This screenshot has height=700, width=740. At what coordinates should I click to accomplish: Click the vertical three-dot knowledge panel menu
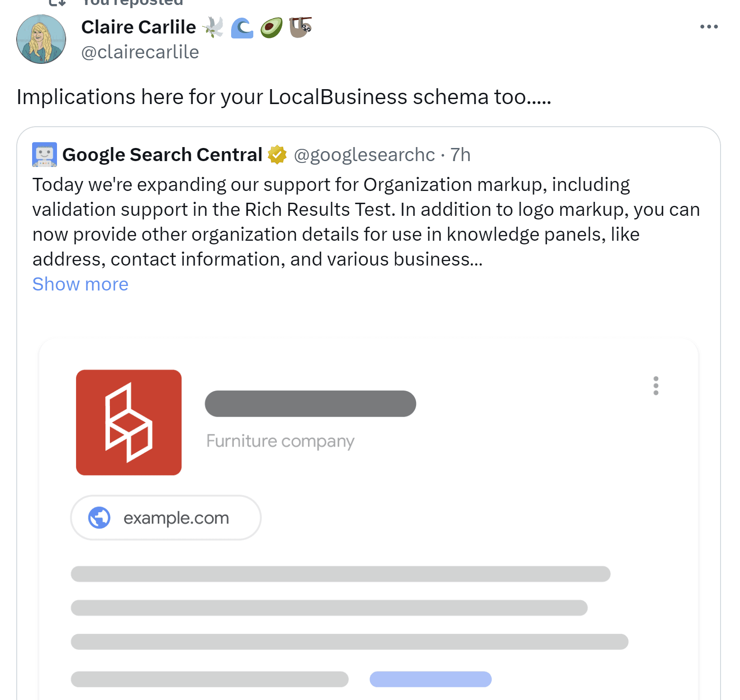click(x=655, y=386)
